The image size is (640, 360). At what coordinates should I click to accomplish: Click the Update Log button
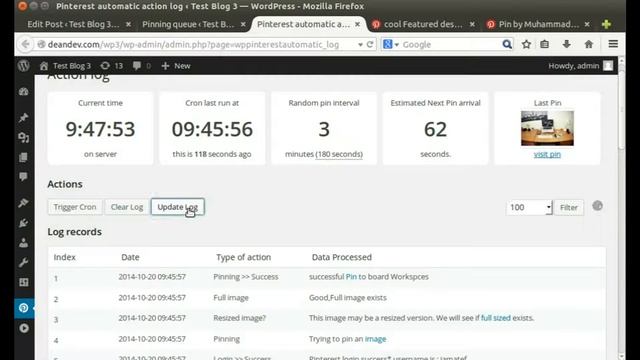[x=178, y=207]
